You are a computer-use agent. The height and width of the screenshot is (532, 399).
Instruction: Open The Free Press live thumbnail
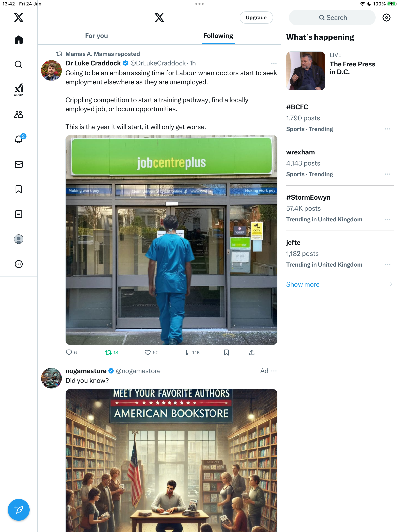click(x=305, y=71)
